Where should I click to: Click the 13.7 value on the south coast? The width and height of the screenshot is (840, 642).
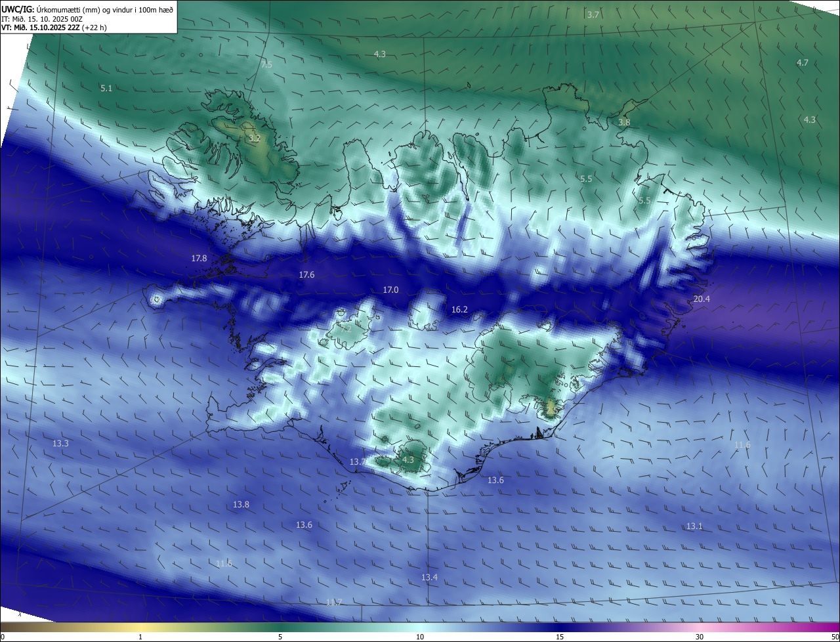358,462
